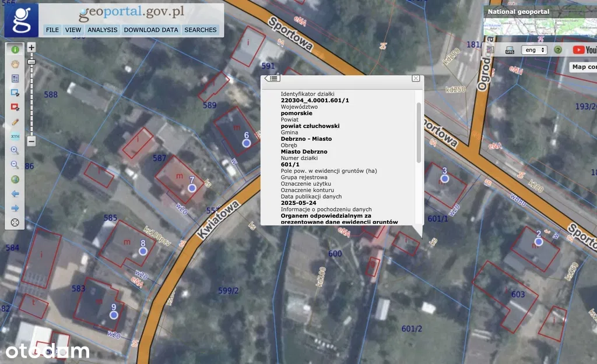Select the hand pan tool

(15, 63)
